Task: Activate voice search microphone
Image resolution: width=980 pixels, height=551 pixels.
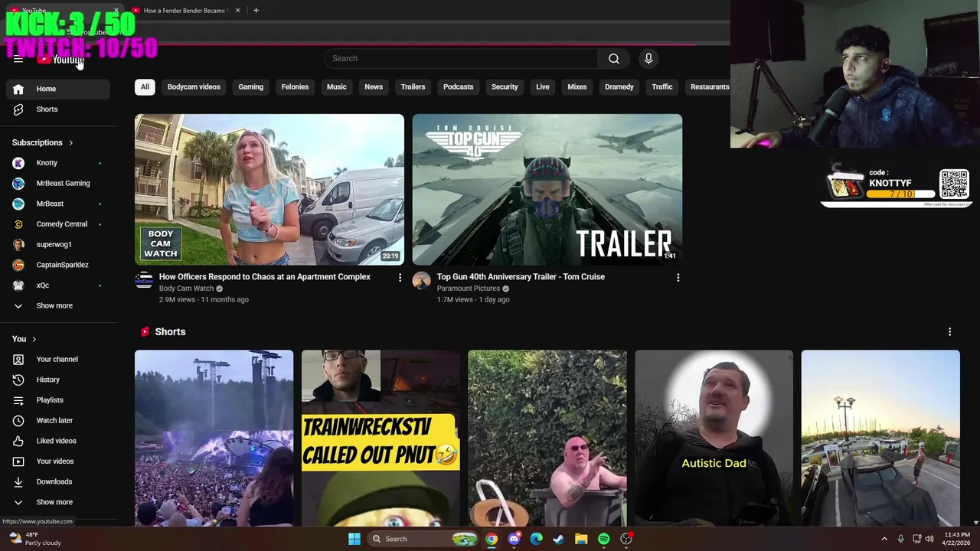Action: (648, 59)
